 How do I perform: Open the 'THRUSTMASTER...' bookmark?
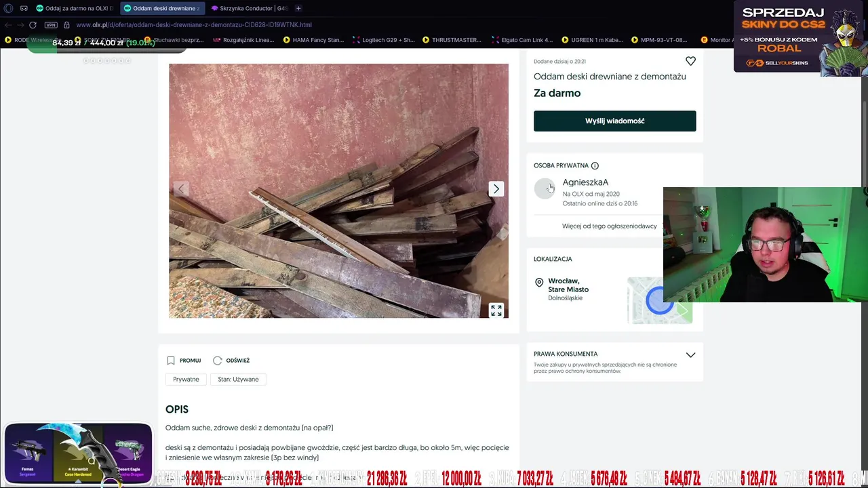pos(452,40)
